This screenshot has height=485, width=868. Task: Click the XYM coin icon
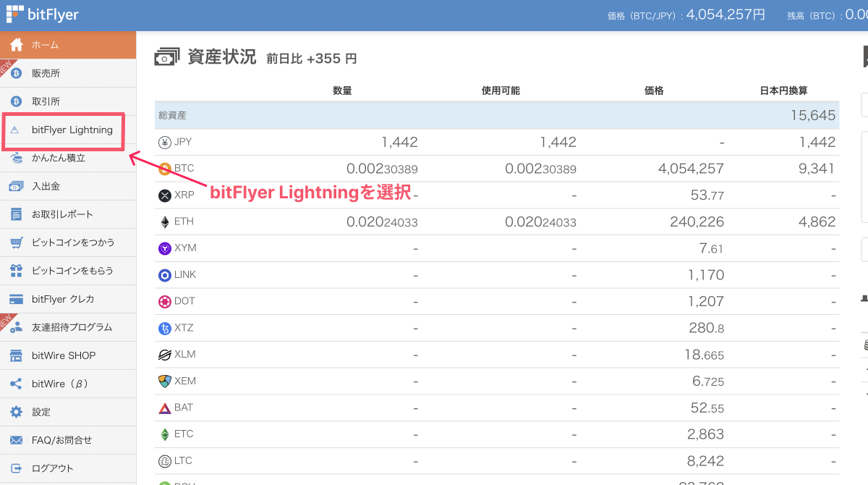(x=164, y=248)
